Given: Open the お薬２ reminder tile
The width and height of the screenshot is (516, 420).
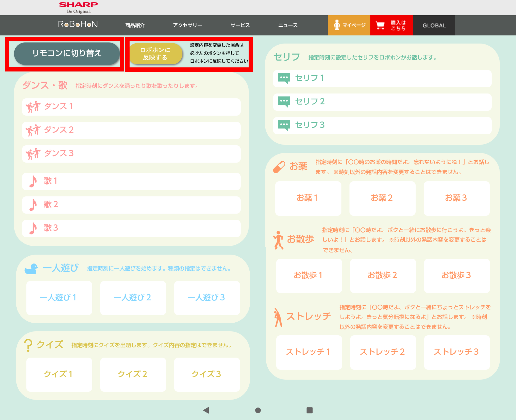Looking at the screenshot, I should coord(382,198).
